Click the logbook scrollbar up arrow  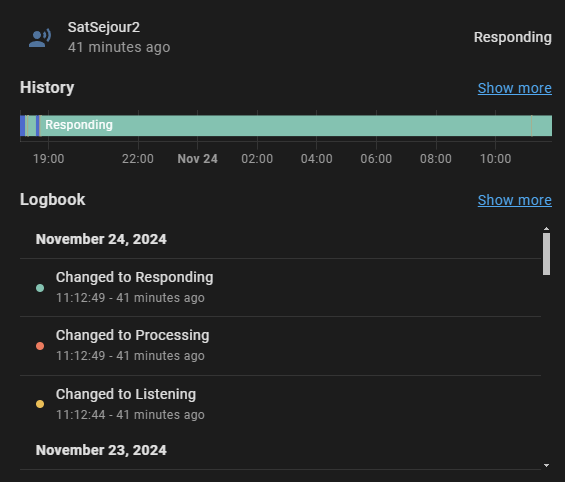pyautogui.click(x=546, y=229)
